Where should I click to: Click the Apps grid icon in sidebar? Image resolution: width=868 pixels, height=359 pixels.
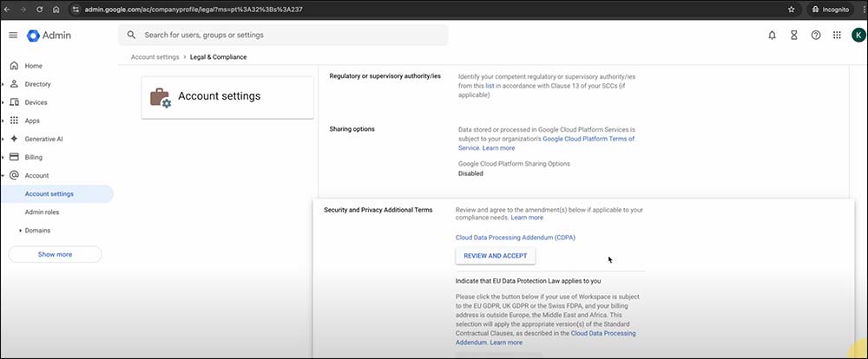[15, 121]
